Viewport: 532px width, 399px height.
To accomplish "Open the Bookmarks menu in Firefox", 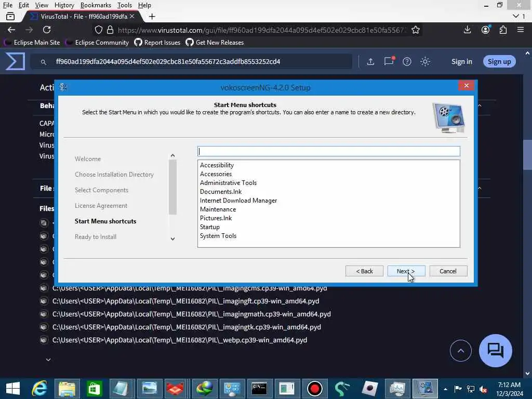I will tap(96, 5).
